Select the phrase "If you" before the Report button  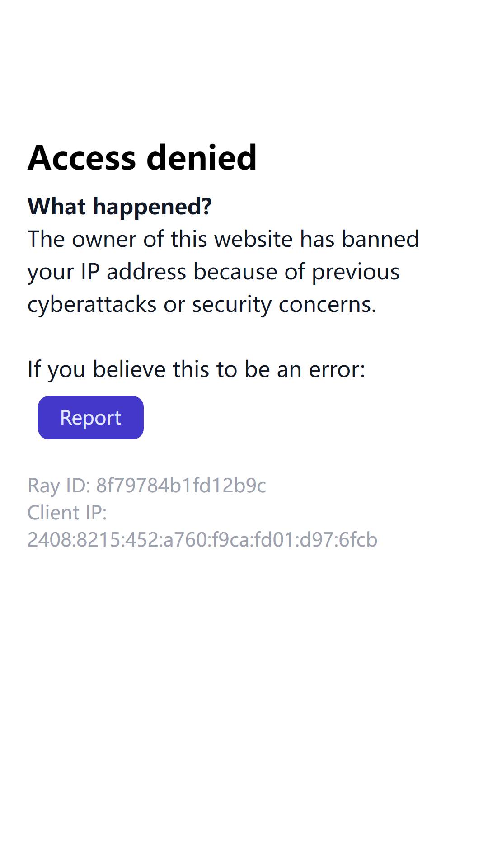[56, 369]
